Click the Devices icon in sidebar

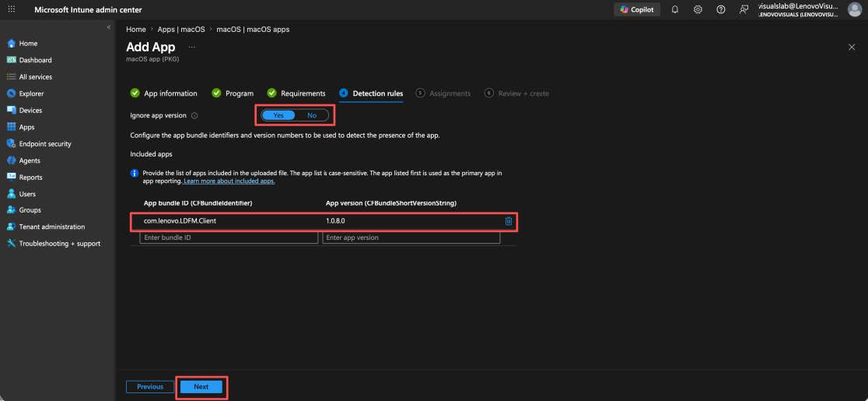point(11,111)
